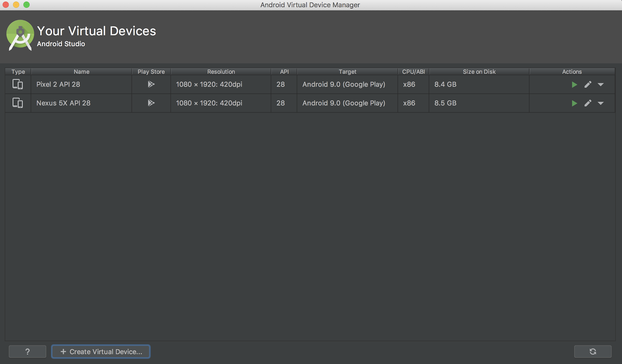Refresh the virtual device list

592,352
